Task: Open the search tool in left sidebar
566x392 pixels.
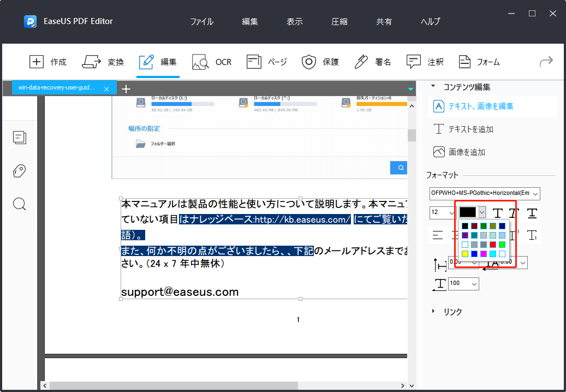Action: coord(19,204)
